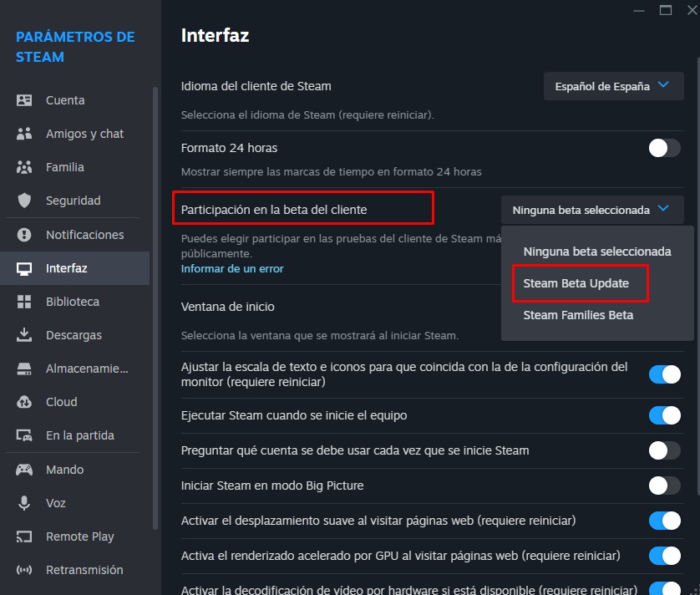Click the En la partida overlay icon

[x=24, y=435]
